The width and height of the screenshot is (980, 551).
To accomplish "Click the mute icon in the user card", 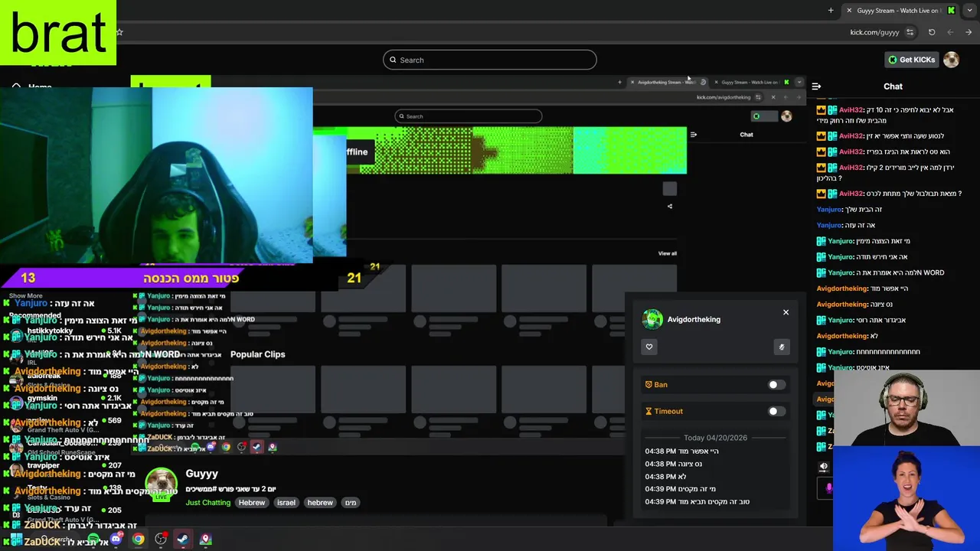I will click(x=782, y=347).
